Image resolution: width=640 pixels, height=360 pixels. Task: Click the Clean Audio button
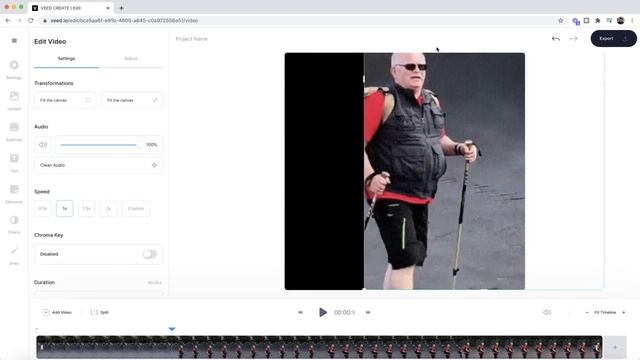[x=98, y=165]
